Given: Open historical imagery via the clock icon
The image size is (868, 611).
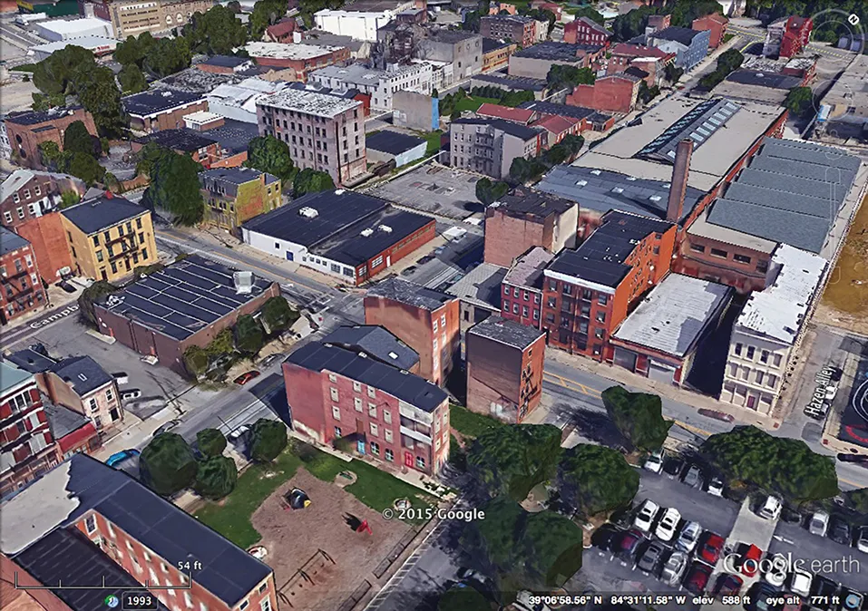Looking at the screenshot, I should pos(111,600).
